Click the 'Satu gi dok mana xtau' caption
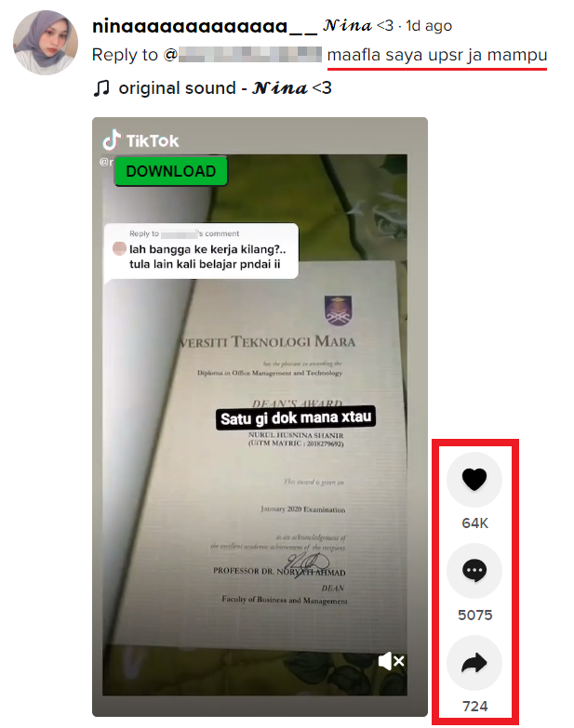This screenshot has height=728, width=574. click(296, 418)
